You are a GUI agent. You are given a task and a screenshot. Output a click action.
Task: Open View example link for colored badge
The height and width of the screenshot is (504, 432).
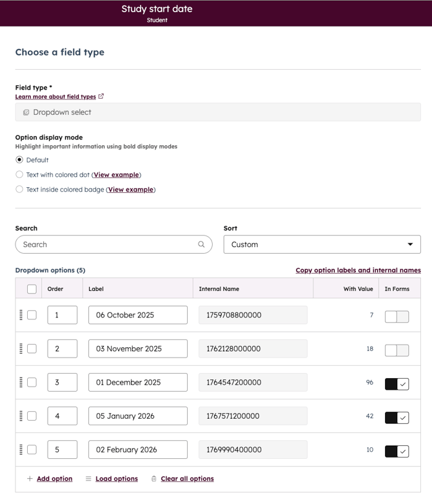pyautogui.click(x=130, y=190)
